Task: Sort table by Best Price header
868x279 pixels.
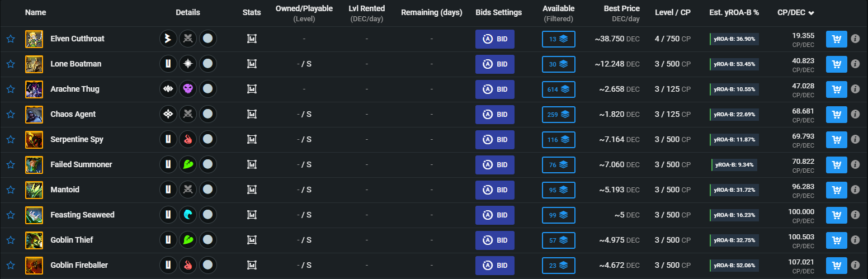Action: click(x=621, y=9)
